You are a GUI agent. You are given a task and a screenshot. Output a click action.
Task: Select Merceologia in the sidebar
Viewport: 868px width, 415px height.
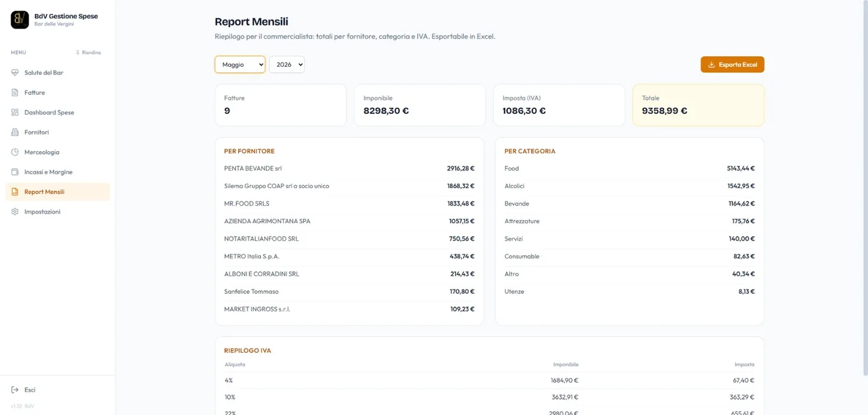58,152
